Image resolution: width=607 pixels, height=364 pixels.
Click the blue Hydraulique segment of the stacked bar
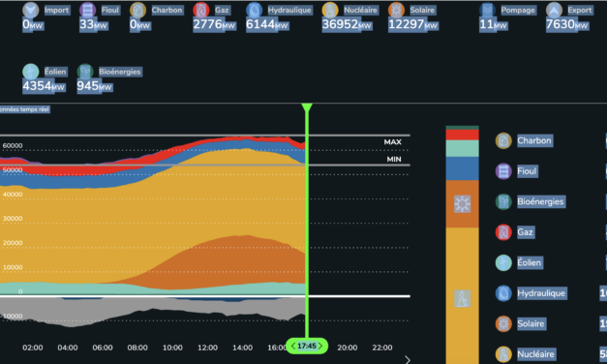462,168
